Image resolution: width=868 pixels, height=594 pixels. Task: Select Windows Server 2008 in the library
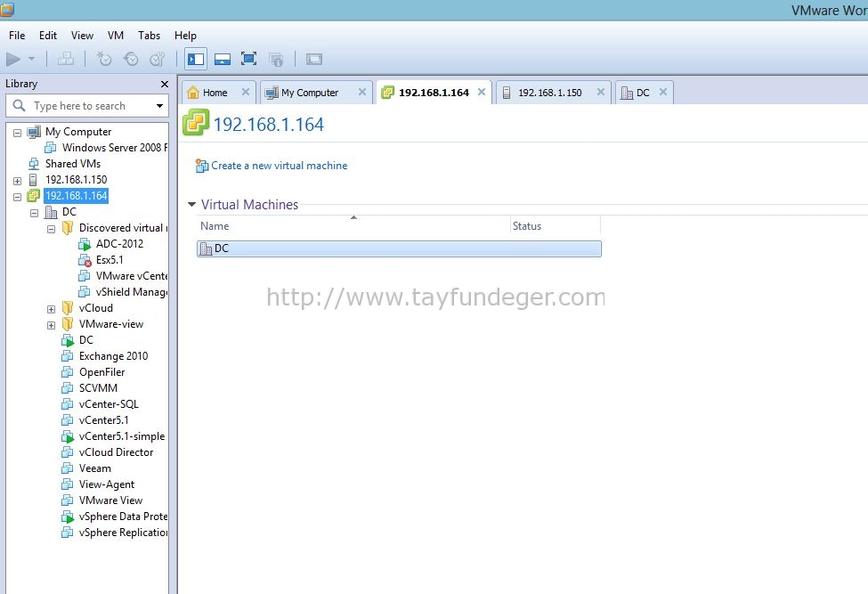pyautogui.click(x=115, y=148)
